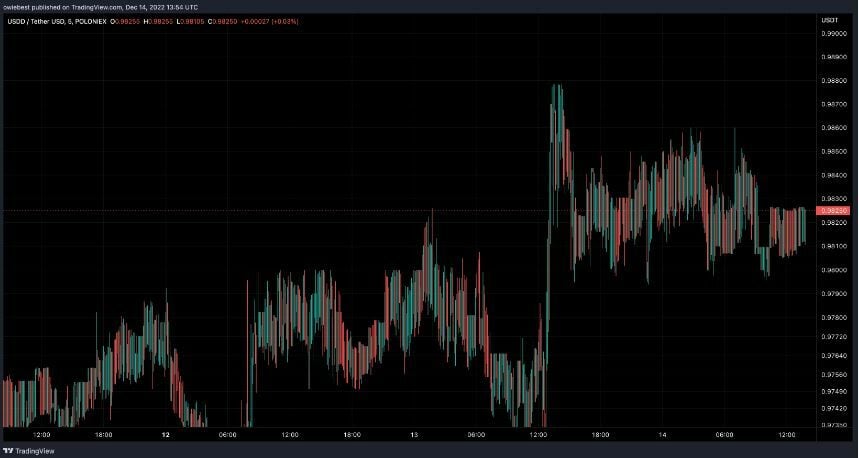Click the 0.97720 price axis label
Image resolution: width=859 pixels, height=458 pixels.
(x=833, y=336)
